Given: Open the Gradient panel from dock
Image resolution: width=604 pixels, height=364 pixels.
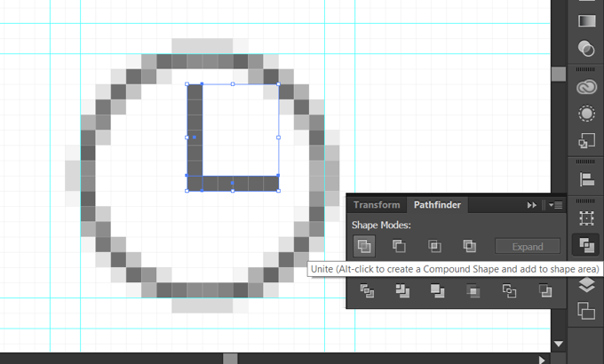Looking at the screenshot, I should [x=586, y=20].
